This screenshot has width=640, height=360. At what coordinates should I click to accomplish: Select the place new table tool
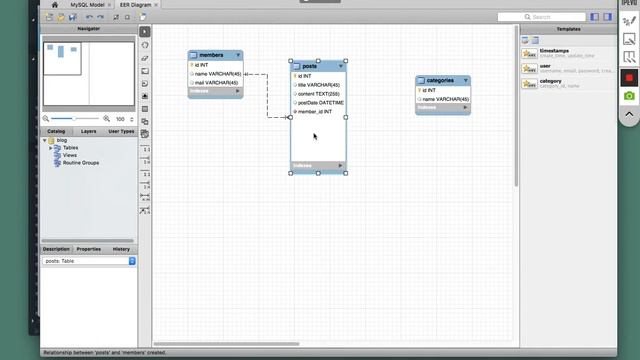point(145,109)
